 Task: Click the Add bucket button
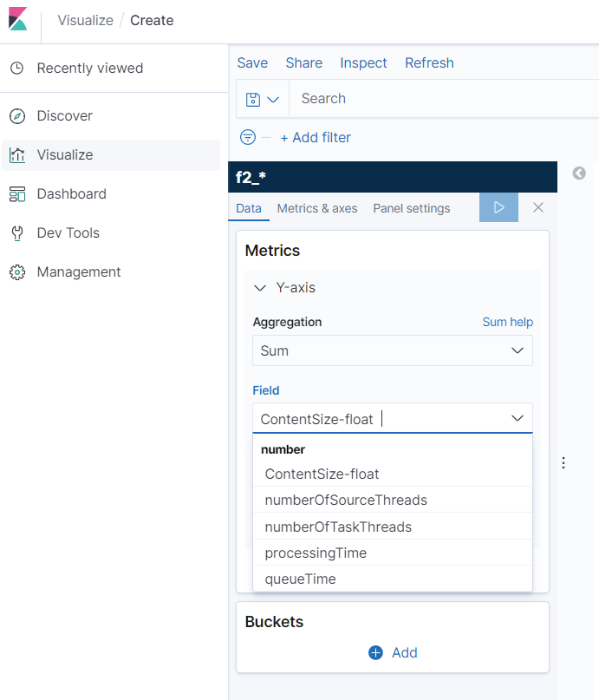pos(393,652)
